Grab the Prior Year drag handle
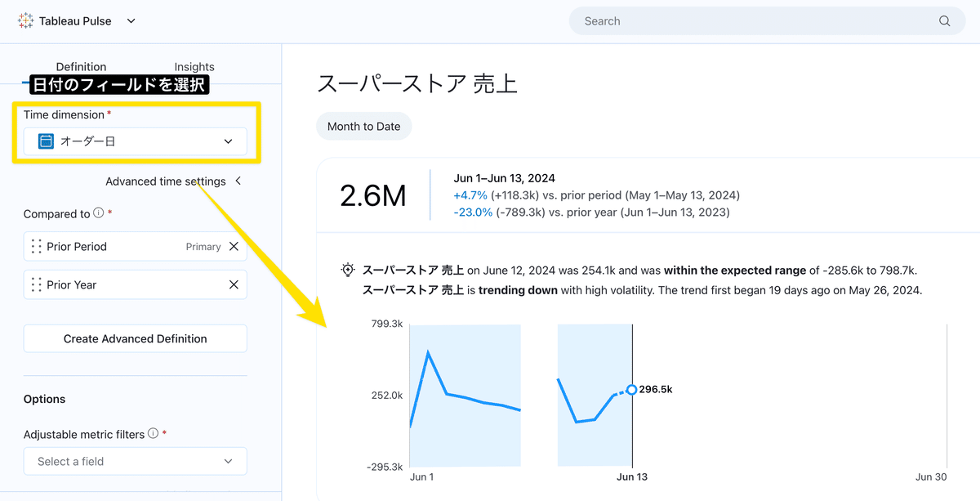980x501 pixels. click(x=36, y=284)
